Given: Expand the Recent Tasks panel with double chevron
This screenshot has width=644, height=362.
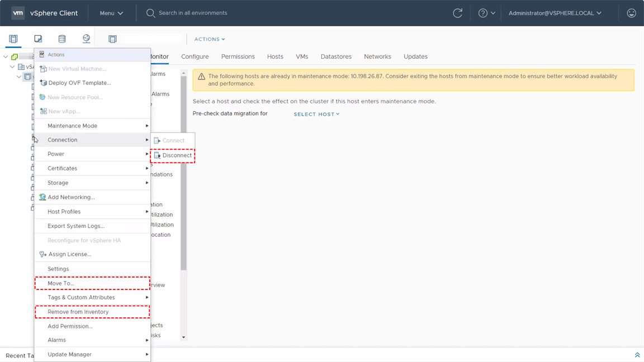Looking at the screenshot, I should pyautogui.click(x=637, y=355).
